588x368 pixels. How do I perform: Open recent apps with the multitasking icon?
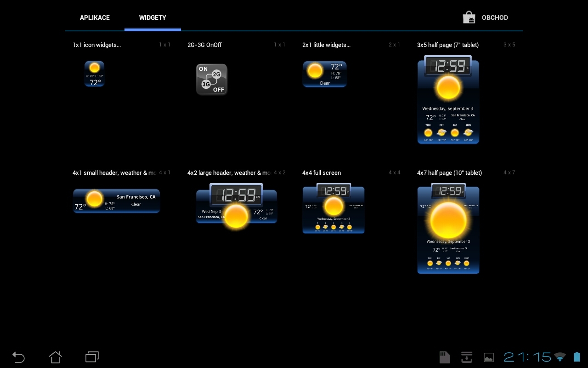click(x=92, y=357)
